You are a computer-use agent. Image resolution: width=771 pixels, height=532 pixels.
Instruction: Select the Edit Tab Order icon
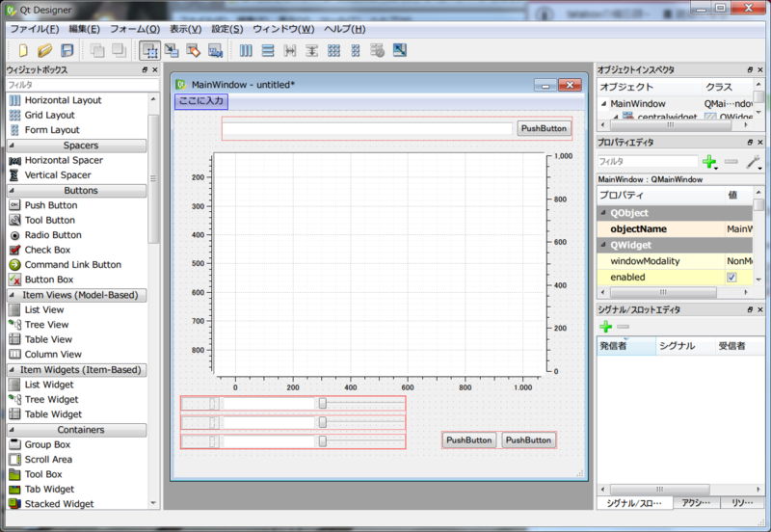215,50
